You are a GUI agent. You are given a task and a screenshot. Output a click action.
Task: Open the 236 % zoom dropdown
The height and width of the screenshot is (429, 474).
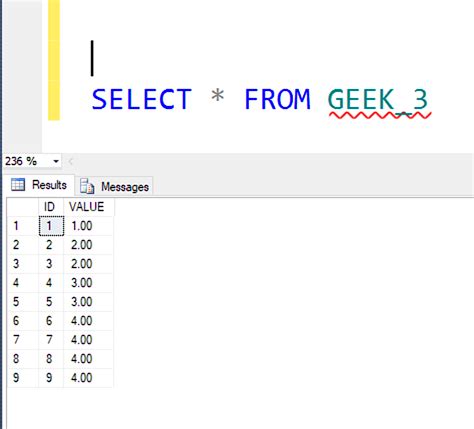(x=56, y=162)
